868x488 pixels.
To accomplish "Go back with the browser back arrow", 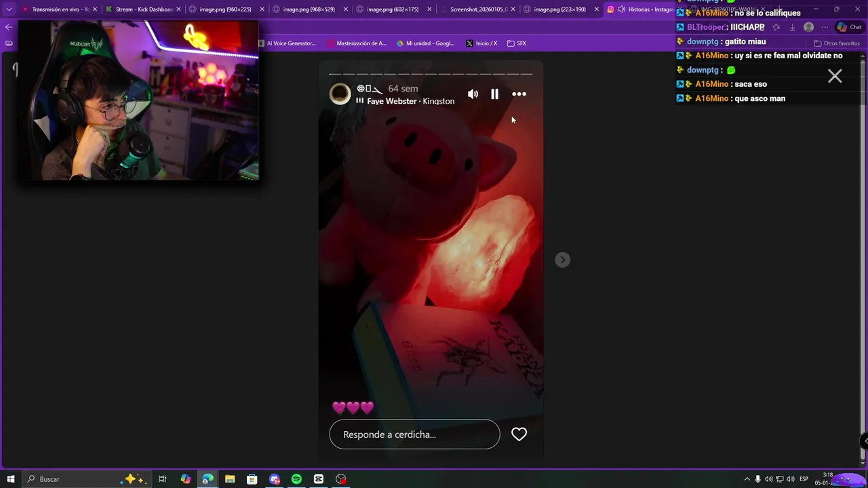I will pos(8,27).
